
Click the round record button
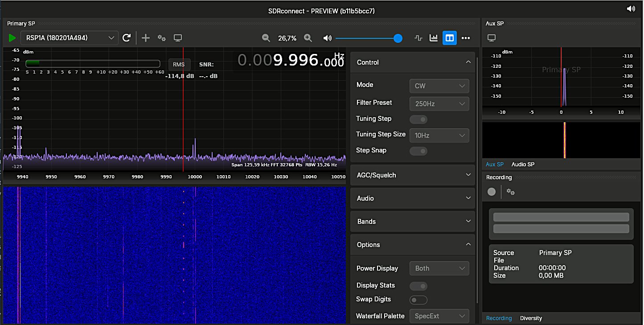(x=492, y=192)
